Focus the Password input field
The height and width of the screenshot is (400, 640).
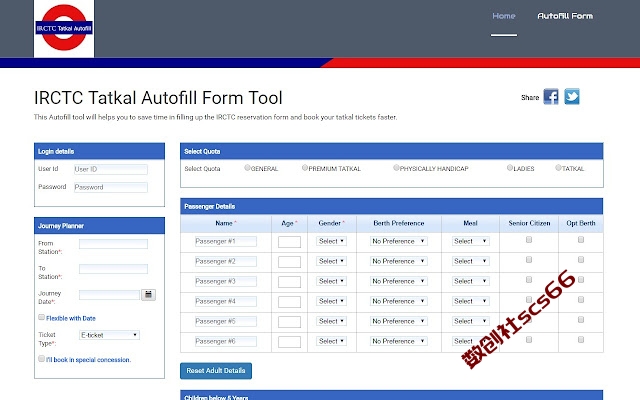pyautogui.click(x=111, y=187)
